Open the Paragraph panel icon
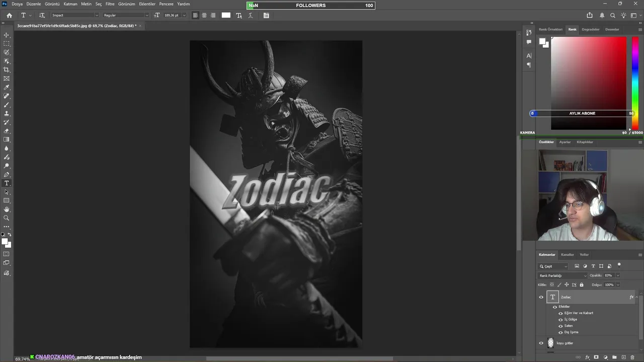 [x=529, y=65]
